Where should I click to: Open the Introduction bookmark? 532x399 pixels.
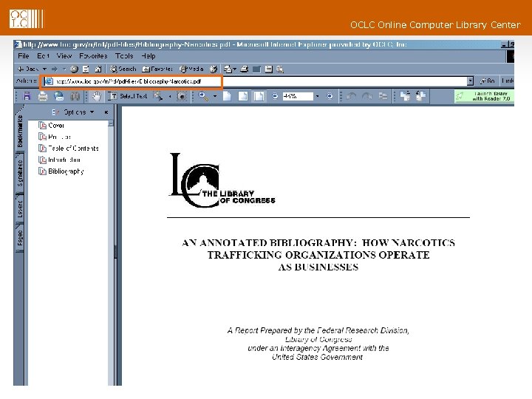(59, 160)
